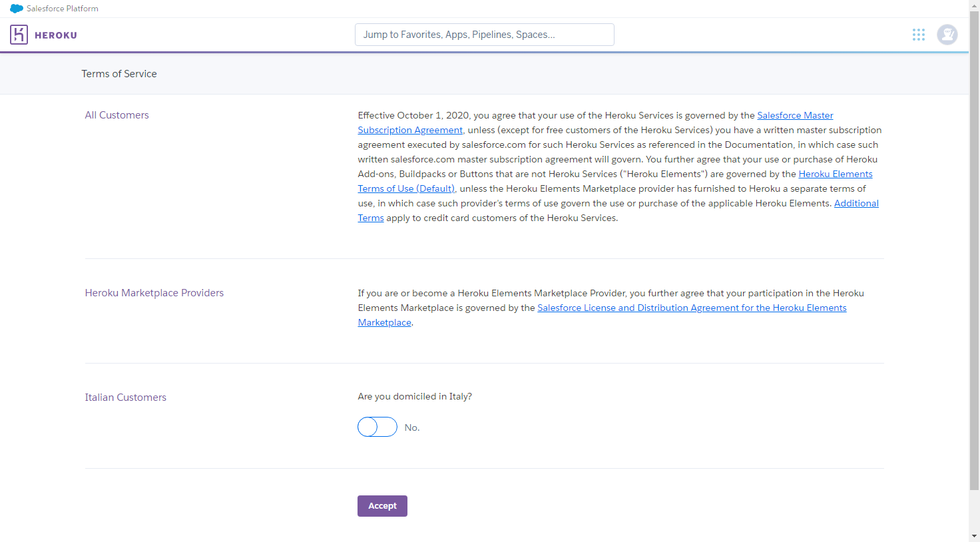Viewport: 980px width, 542px height.
Task: Toggle the Italy domicile switch
Action: [377, 427]
